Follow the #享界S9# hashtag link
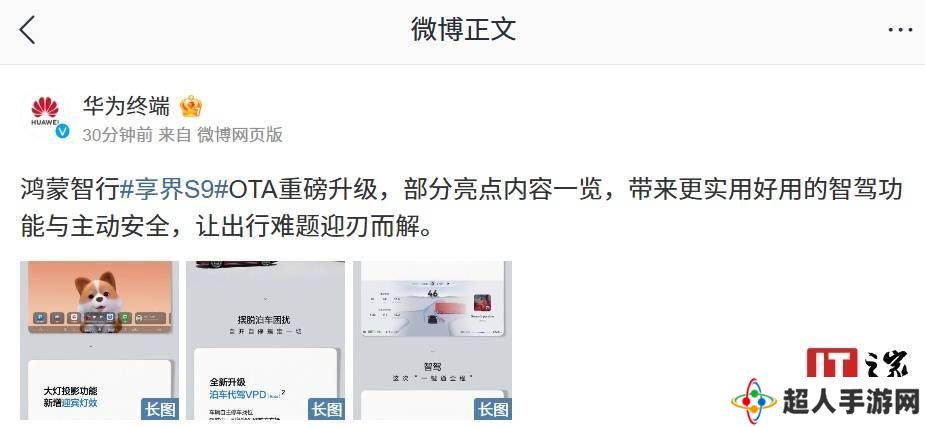Screen dimensions: 925x427 pyautogui.click(x=174, y=191)
